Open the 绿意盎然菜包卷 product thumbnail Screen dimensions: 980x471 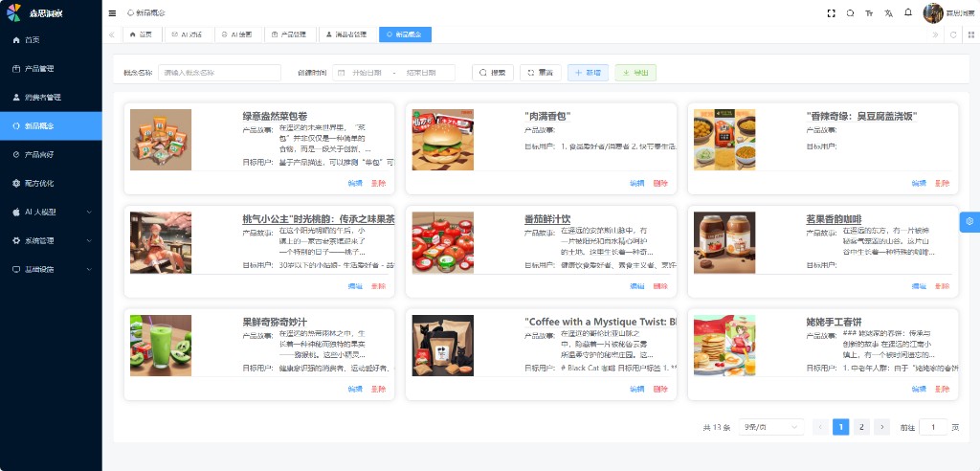pyautogui.click(x=161, y=140)
